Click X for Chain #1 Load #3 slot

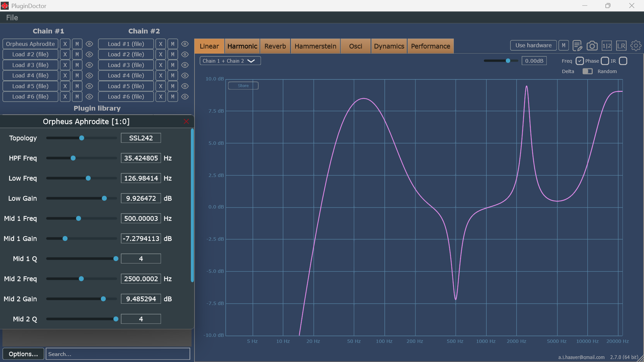click(x=65, y=65)
